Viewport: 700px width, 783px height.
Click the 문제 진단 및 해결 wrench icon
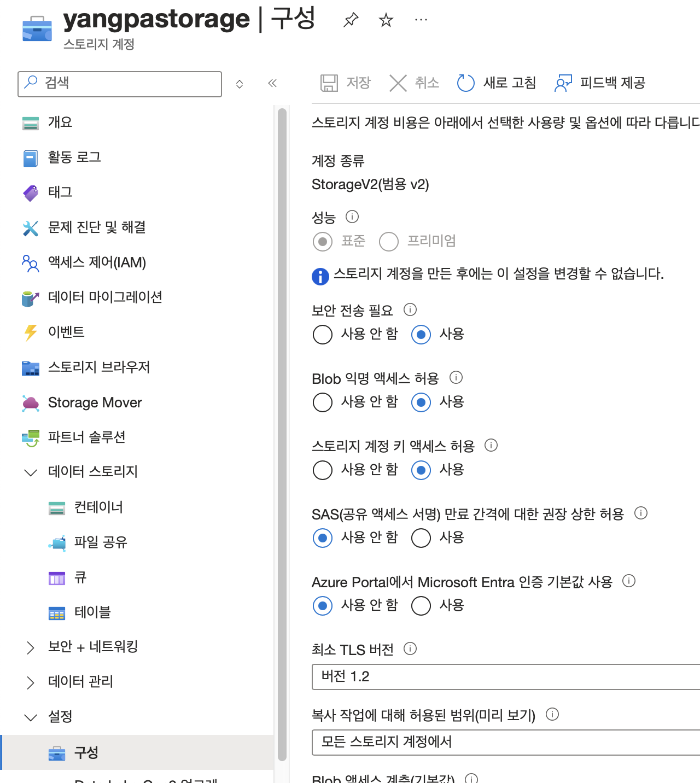click(x=31, y=228)
